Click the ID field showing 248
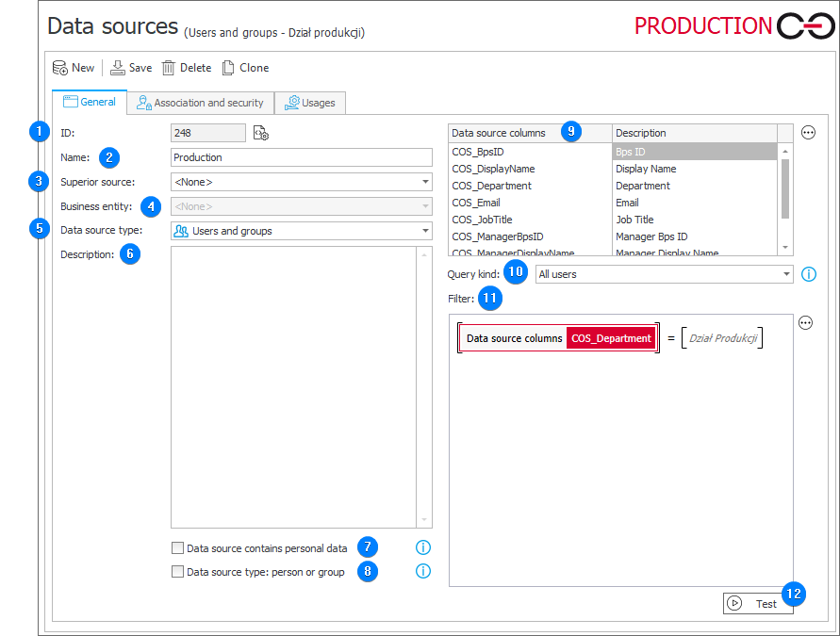The width and height of the screenshot is (840, 636). pyautogui.click(x=207, y=133)
